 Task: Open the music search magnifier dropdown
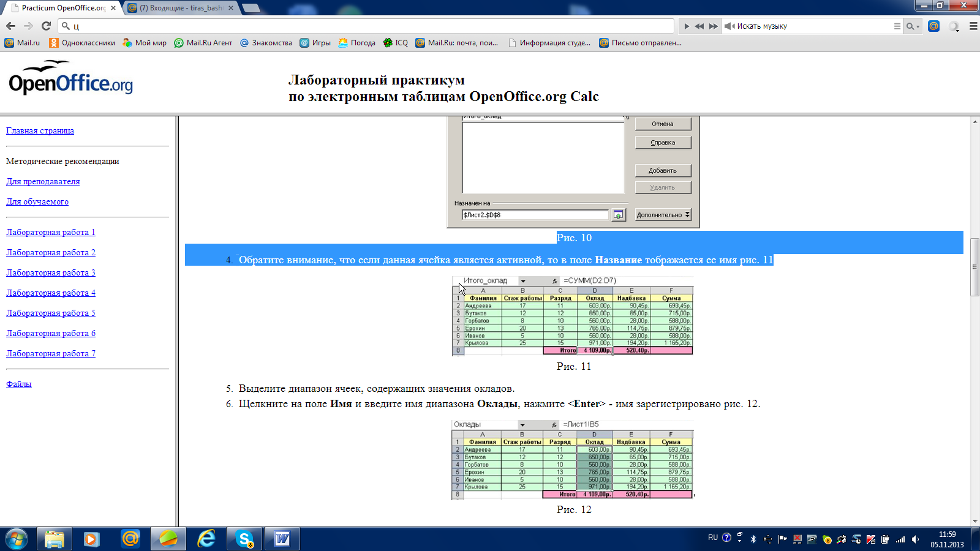913,26
